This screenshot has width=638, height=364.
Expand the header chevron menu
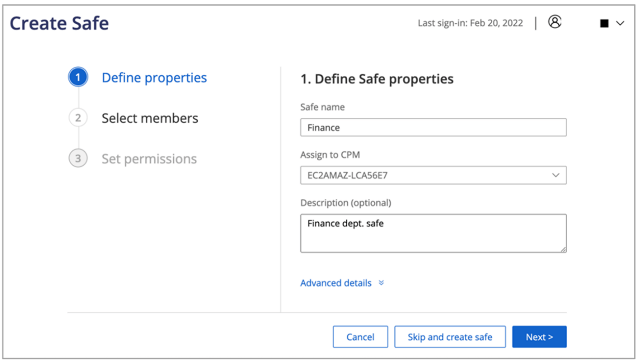tap(620, 23)
